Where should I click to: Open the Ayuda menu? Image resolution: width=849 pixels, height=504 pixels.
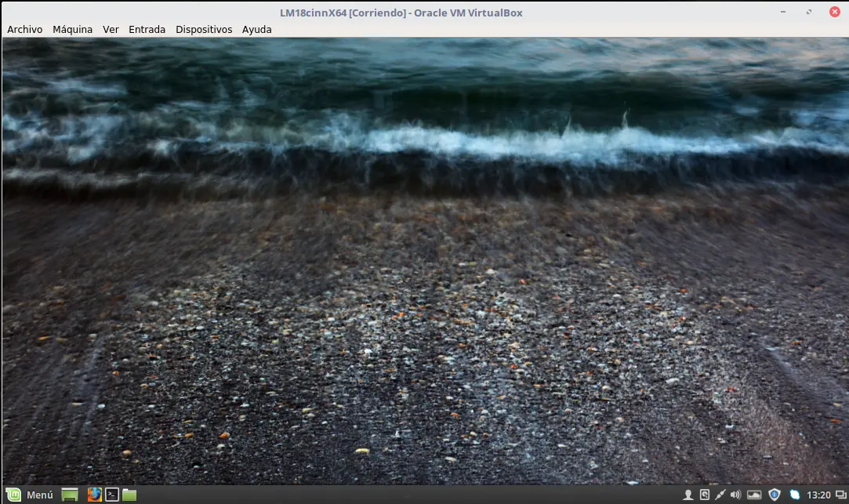[x=256, y=29]
